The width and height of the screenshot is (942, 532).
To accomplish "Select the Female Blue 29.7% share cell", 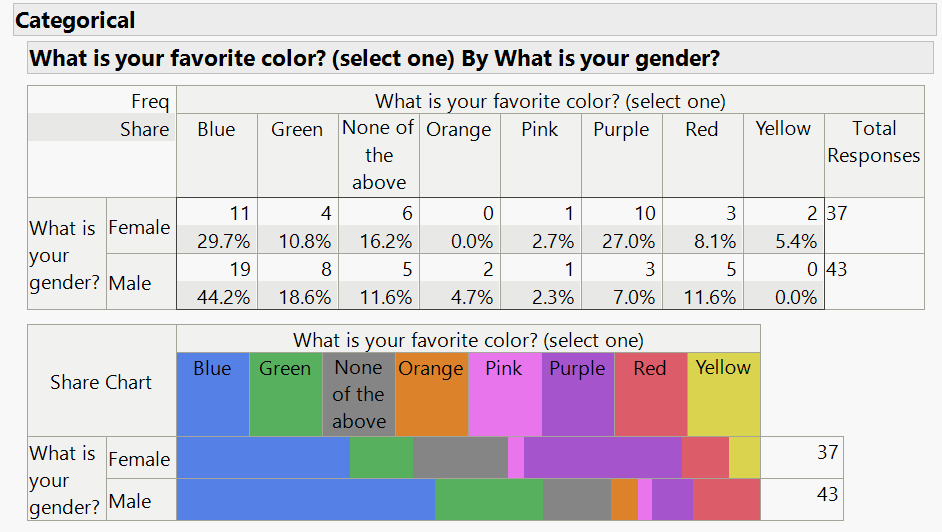I will point(217,241).
